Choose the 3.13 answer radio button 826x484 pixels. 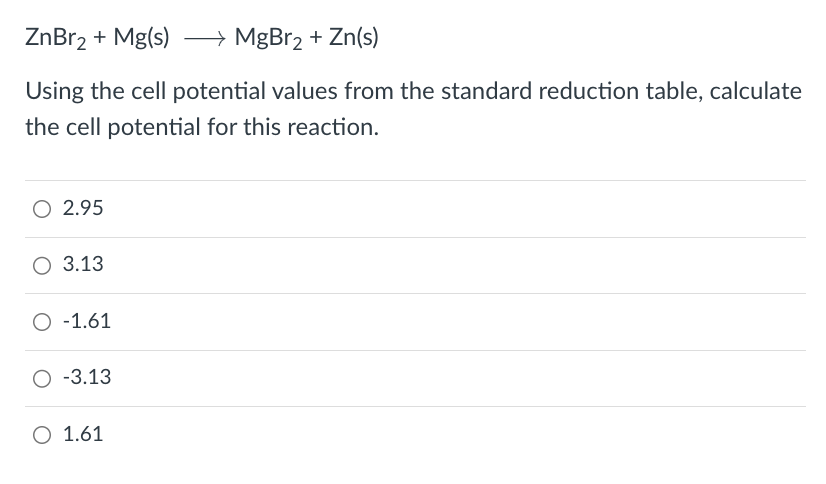[x=42, y=265]
